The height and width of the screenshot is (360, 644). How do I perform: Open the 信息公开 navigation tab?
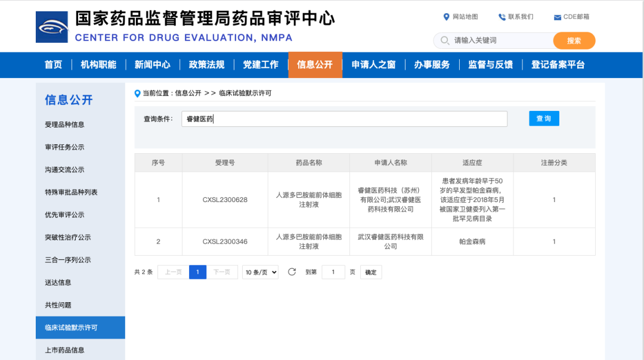click(x=315, y=65)
